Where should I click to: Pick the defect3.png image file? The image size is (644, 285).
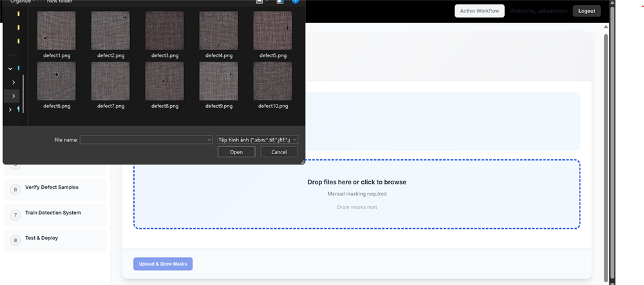click(164, 31)
